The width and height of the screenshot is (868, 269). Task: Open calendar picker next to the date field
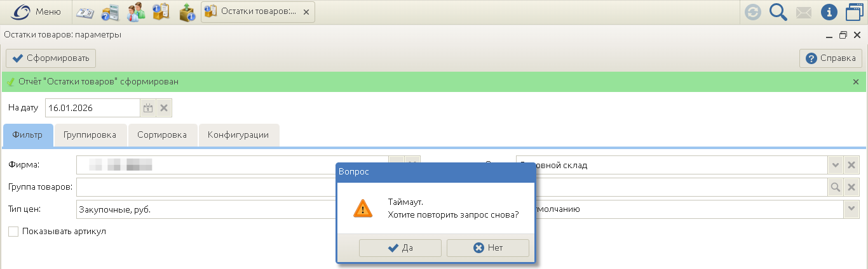coord(148,108)
